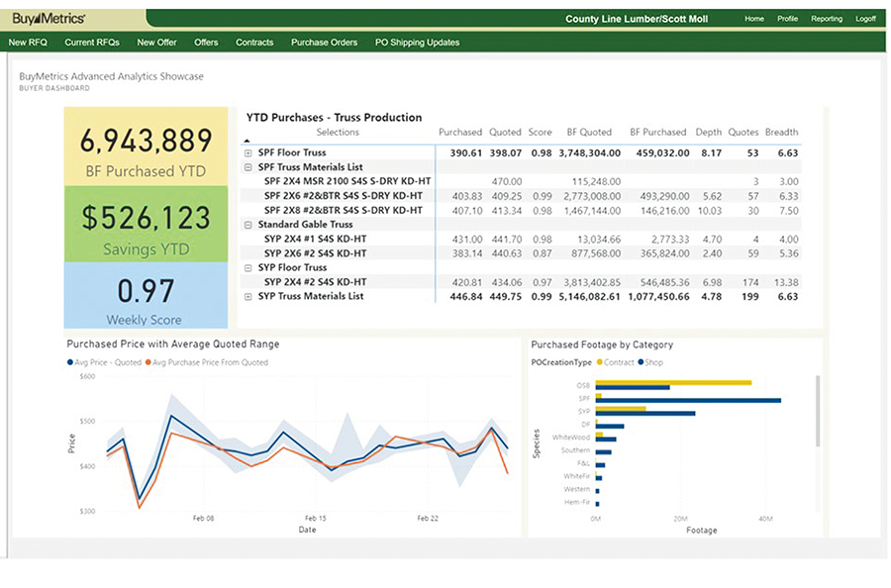
Task: Open PO Shipping Updates
Action: coord(417,43)
